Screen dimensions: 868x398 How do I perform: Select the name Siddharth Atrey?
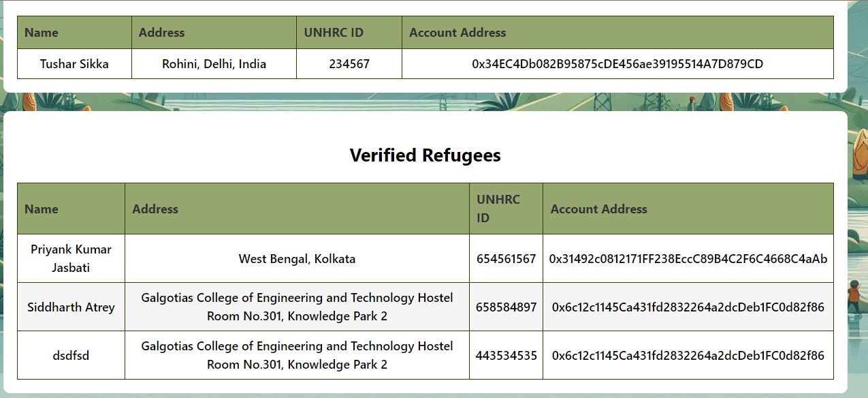(71, 307)
